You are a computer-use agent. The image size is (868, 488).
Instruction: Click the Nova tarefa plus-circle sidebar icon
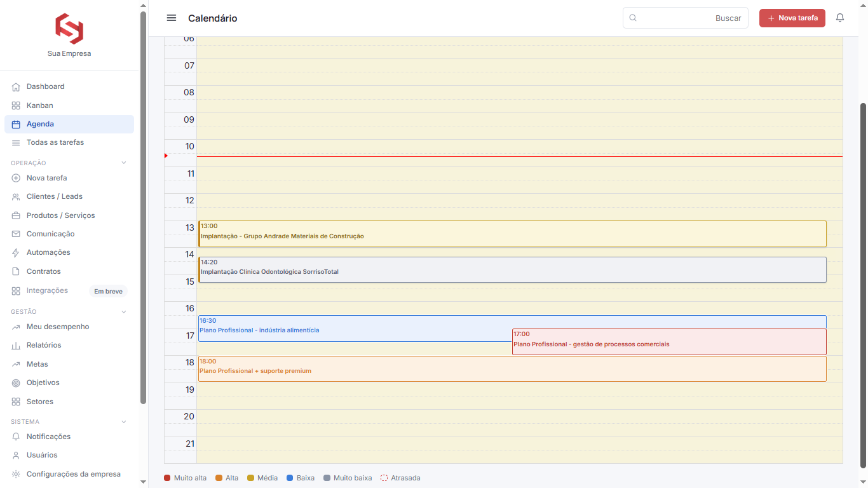point(16,178)
